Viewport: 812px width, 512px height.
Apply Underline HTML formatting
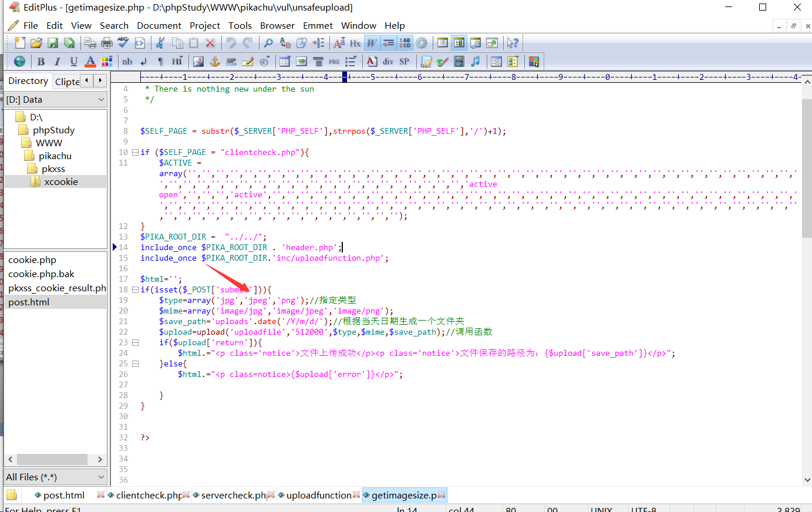[x=73, y=61]
